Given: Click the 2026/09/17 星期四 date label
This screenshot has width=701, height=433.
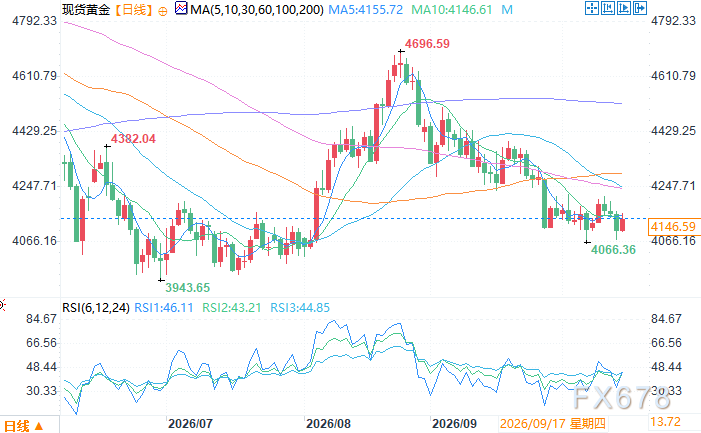Looking at the screenshot, I should pyautogui.click(x=553, y=423).
